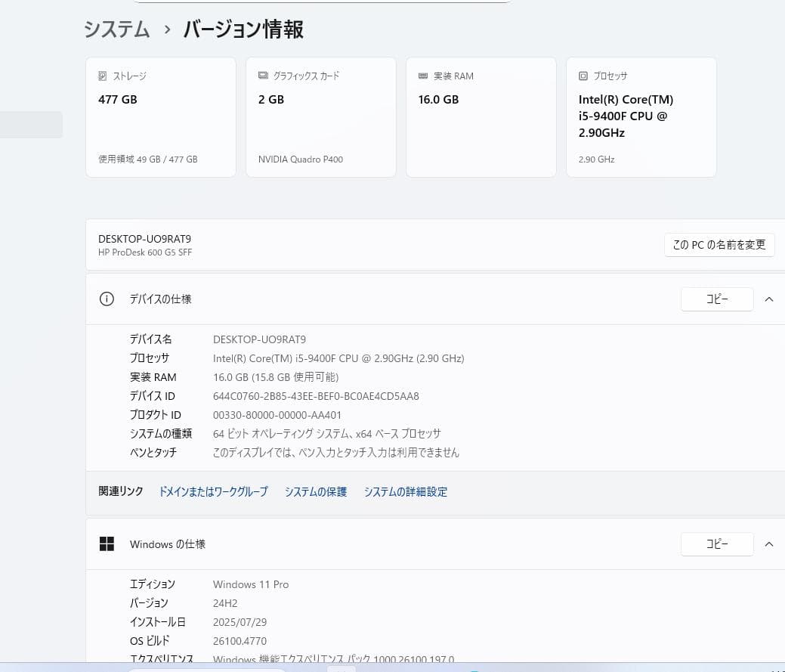Open the ドメインまたはワークグループ link
Viewport: 785px width, 672px height.
[x=213, y=491]
